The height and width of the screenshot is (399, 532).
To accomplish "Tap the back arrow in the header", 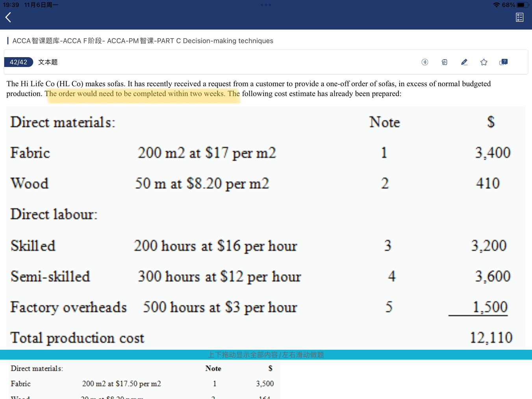I will (8, 17).
